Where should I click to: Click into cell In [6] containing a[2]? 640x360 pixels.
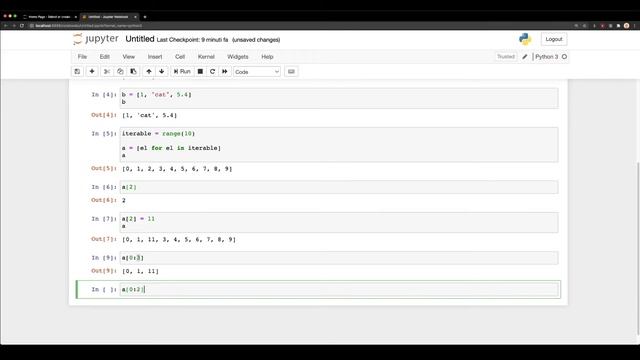[x=339, y=187]
